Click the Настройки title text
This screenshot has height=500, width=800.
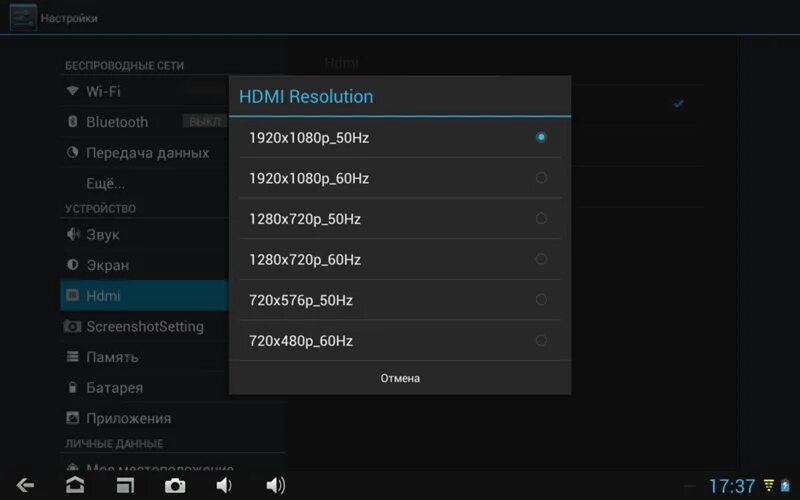[x=69, y=18]
